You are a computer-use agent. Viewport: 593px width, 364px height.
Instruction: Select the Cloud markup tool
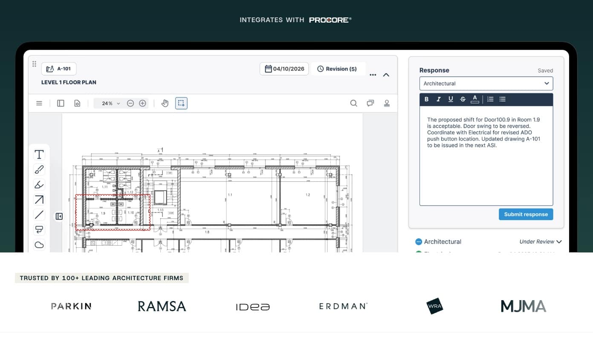pos(39,245)
